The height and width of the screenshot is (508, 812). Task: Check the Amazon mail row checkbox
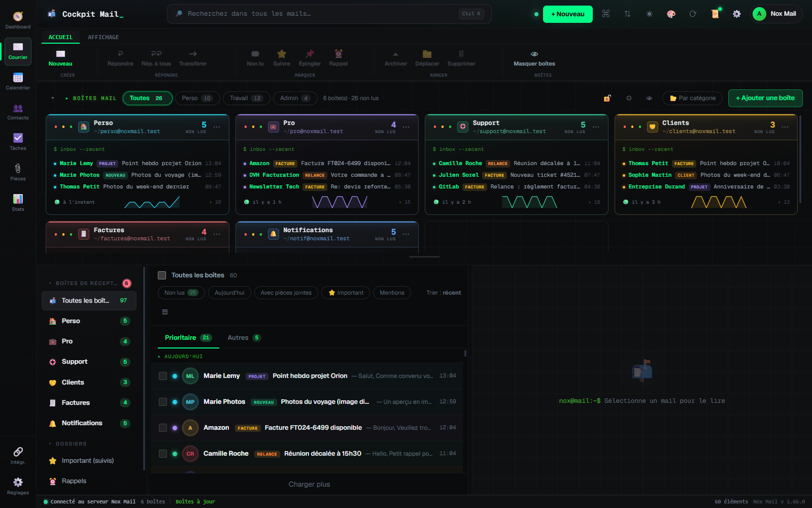click(163, 428)
